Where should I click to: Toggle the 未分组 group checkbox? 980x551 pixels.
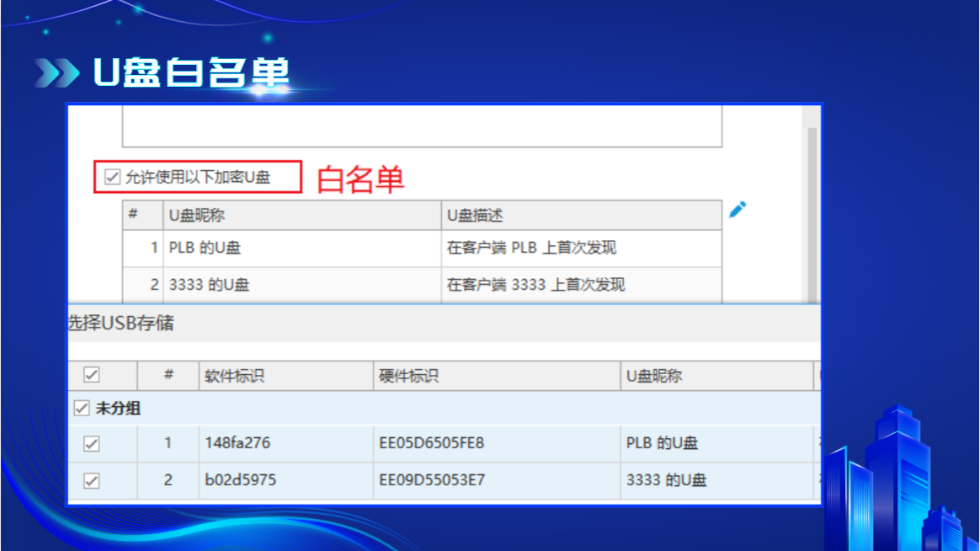pyautogui.click(x=82, y=409)
